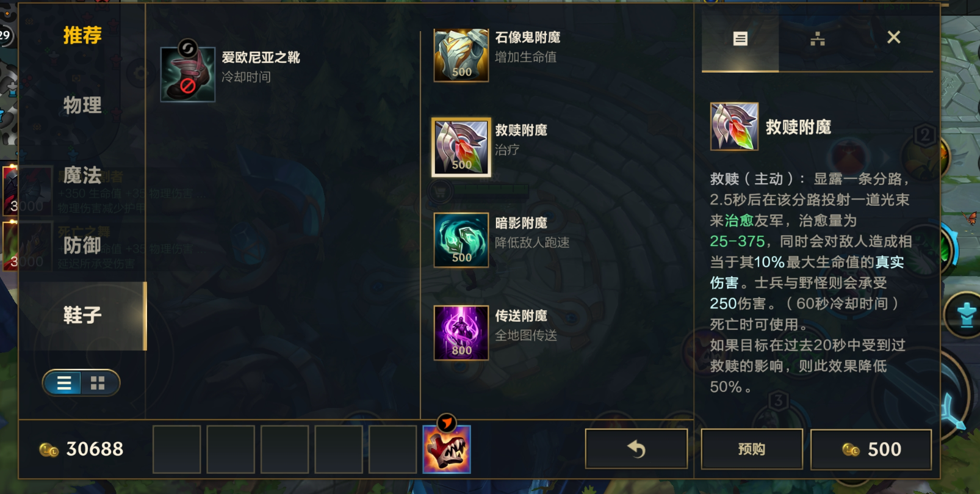The height and width of the screenshot is (494, 980).
Task: Switch shop layout to grid view
Action: pyautogui.click(x=98, y=383)
